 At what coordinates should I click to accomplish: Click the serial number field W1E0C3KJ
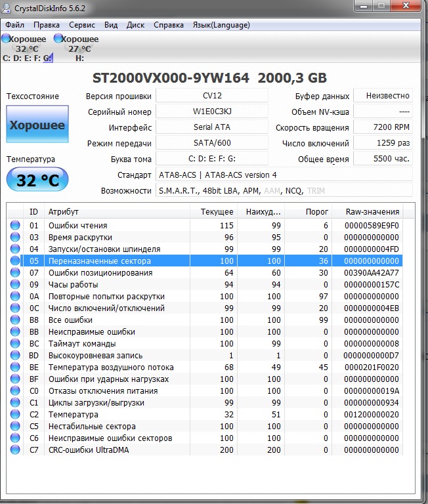[x=212, y=111]
